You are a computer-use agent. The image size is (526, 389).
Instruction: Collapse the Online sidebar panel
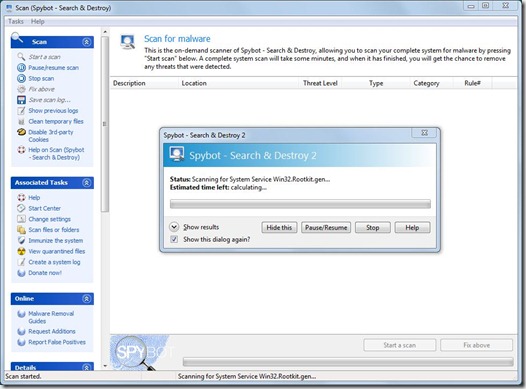click(x=87, y=299)
